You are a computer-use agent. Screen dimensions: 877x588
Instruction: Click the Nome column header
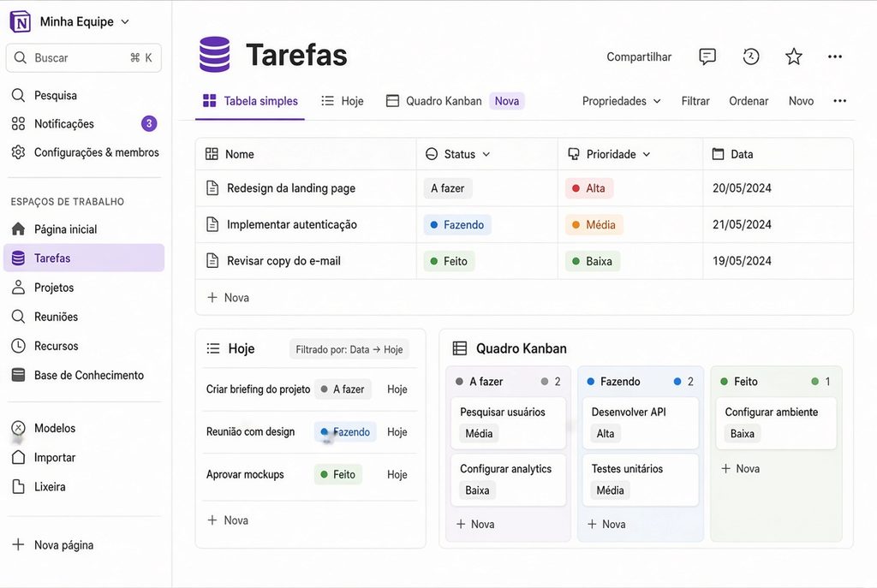(x=306, y=154)
